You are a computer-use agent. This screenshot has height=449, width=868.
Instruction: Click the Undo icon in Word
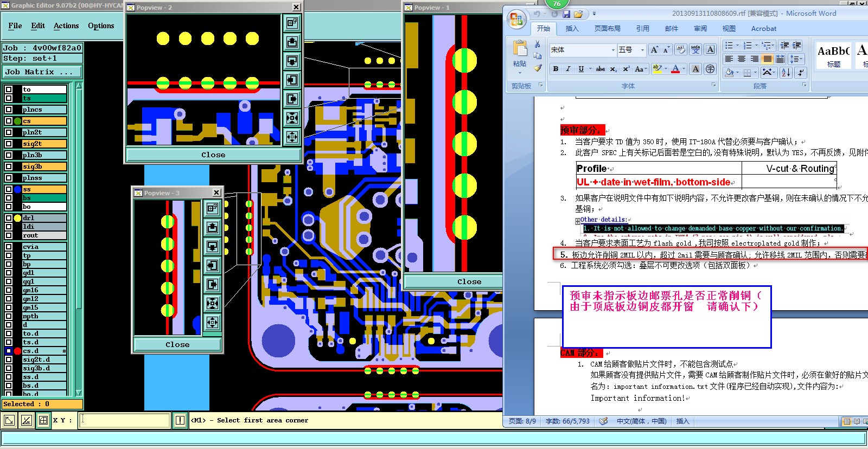pyautogui.click(x=537, y=14)
